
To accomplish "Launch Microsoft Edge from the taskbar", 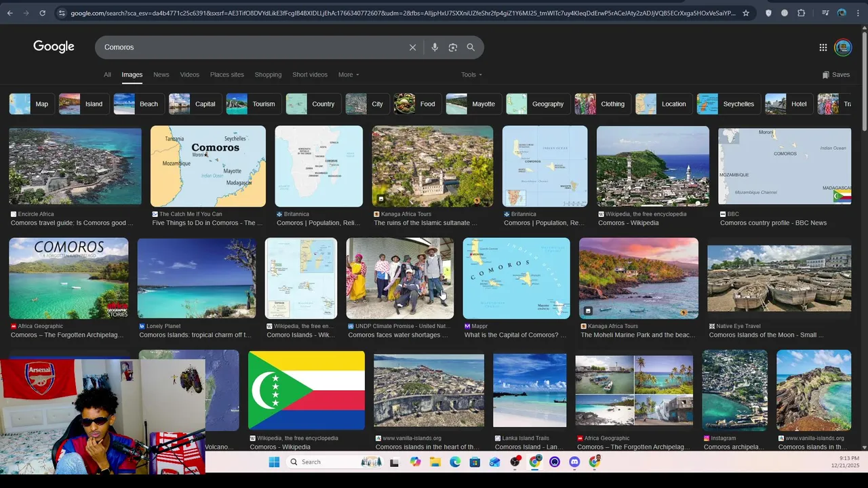I will pyautogui.click(x=455, y=462).
